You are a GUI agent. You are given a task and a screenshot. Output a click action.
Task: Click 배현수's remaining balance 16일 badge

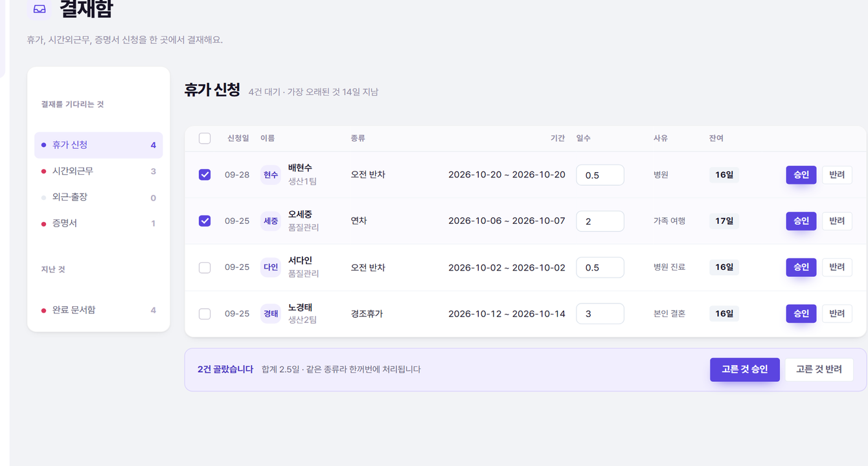[724, 175]
